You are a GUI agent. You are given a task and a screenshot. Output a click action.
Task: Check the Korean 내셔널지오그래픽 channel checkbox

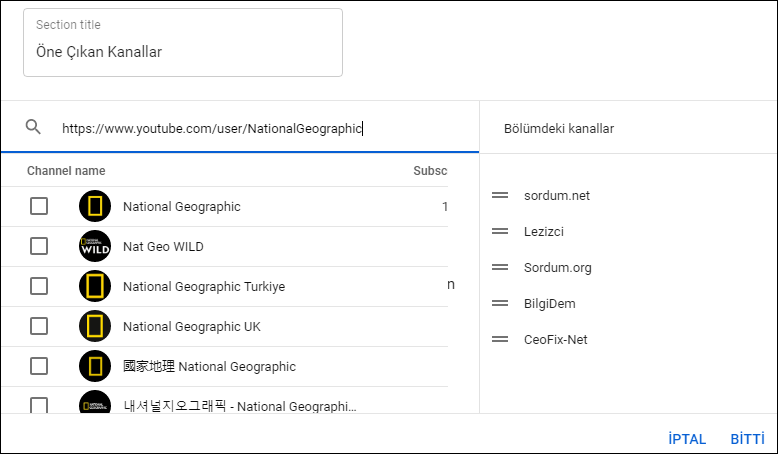39,405
